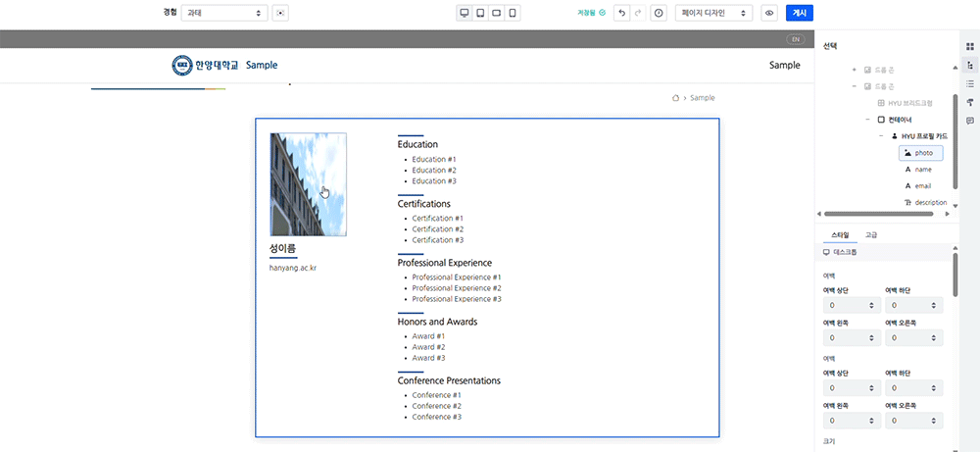Switch to mobile phone viewport preview
This screenshot has width=980, height=452.
click(x=513, y=14)
